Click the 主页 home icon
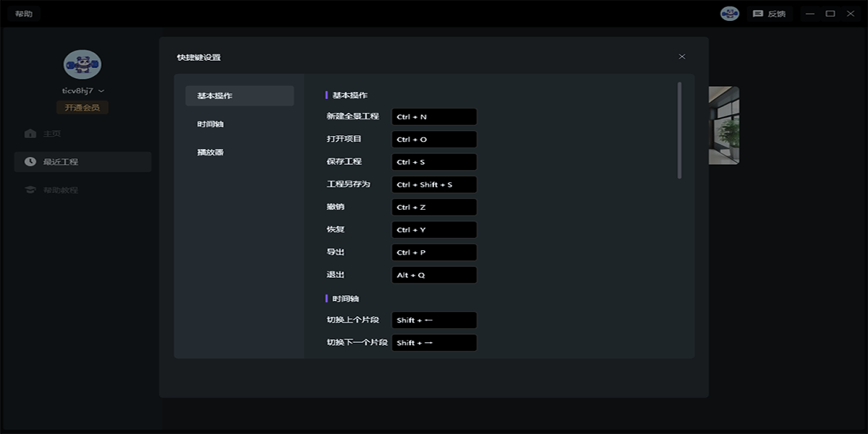868x434 pixels. tap(30, 134)
